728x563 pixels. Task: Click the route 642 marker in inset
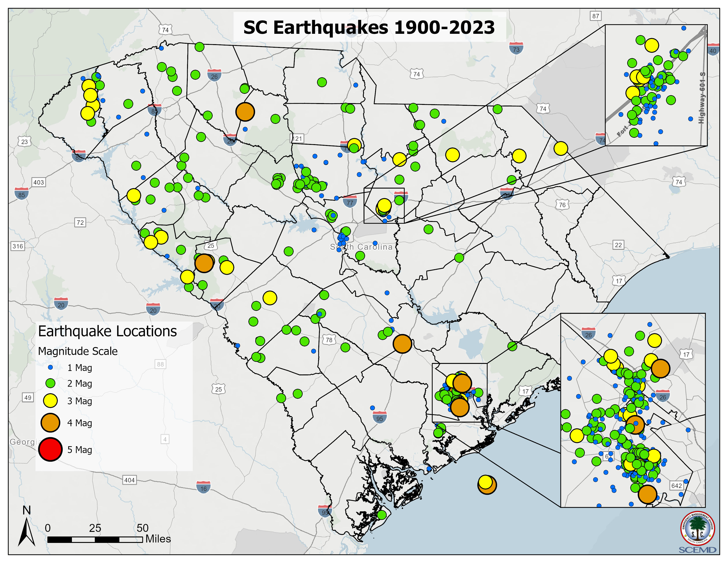coord(677,486)
